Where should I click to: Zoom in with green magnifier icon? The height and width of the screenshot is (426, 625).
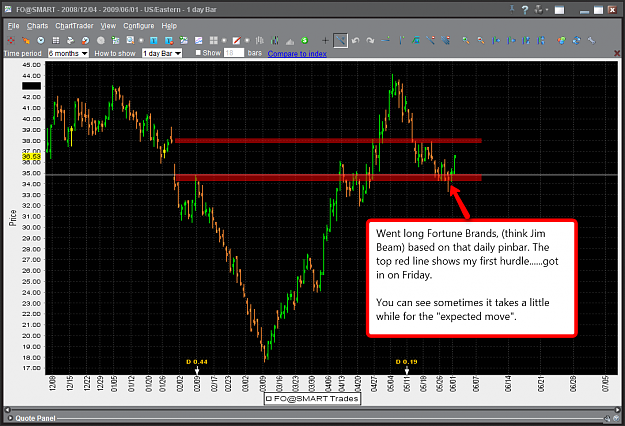coord(466,40)
